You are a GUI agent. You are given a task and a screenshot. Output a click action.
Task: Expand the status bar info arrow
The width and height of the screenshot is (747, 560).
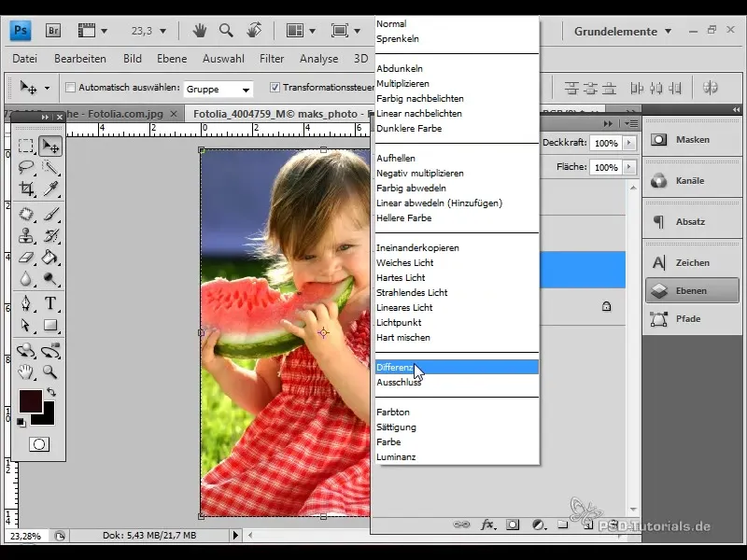point(235,535)
